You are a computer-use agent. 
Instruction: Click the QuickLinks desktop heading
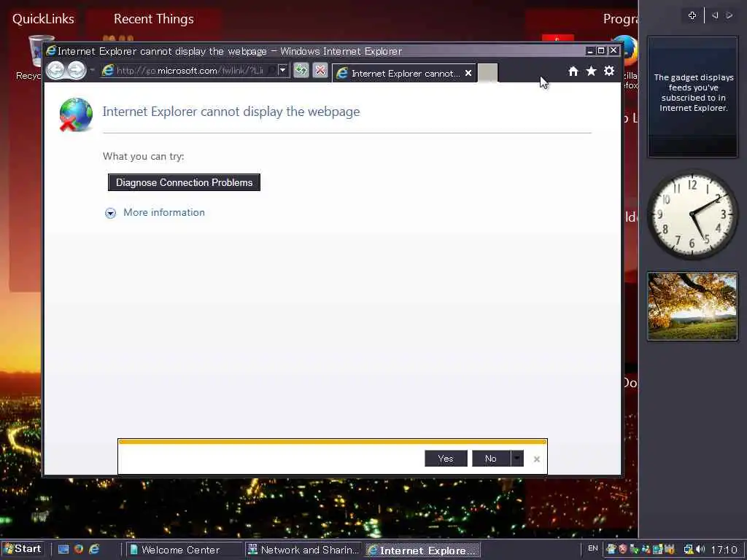pyautogui.click(x=43, y=19)
